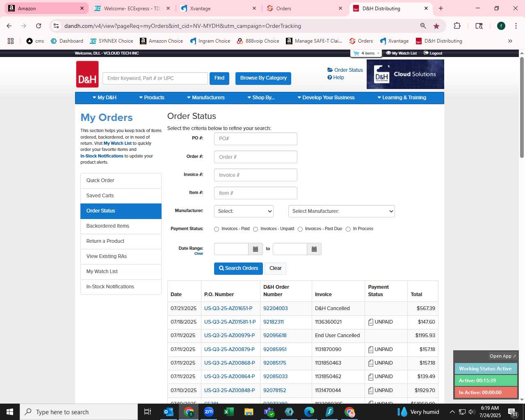Open Windows Start menu

point(10,412)
